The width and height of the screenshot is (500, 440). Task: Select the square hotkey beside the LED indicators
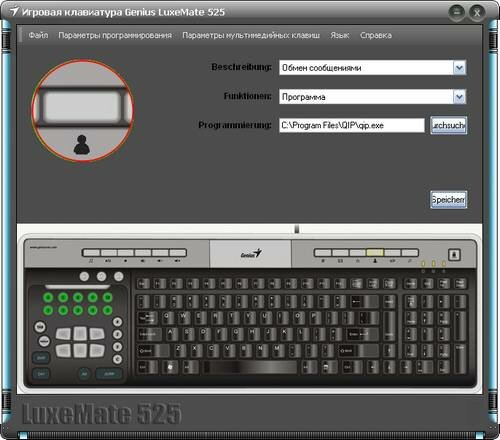tap(454, 255)
